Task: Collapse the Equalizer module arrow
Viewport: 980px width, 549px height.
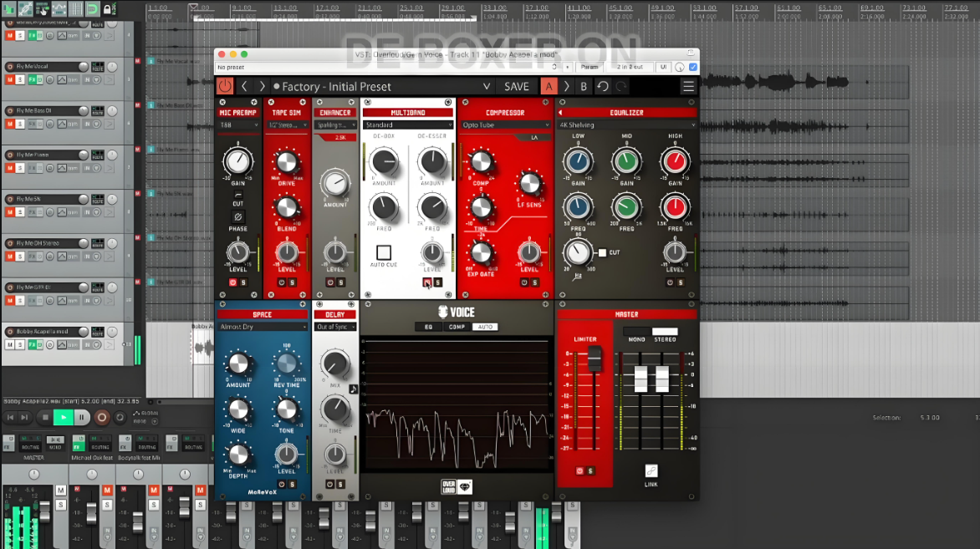Action: (x=560, y=113)
